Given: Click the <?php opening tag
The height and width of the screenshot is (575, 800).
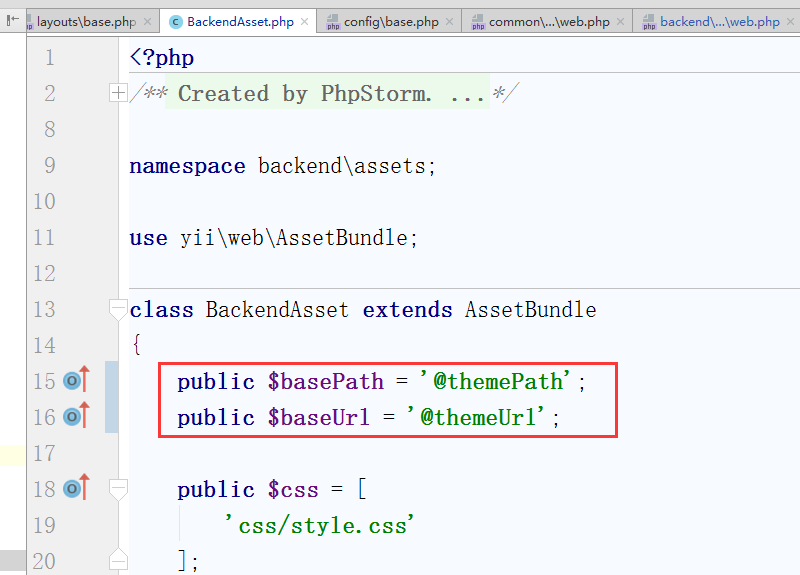Looking at the screenshot, I should click(162, 58).
